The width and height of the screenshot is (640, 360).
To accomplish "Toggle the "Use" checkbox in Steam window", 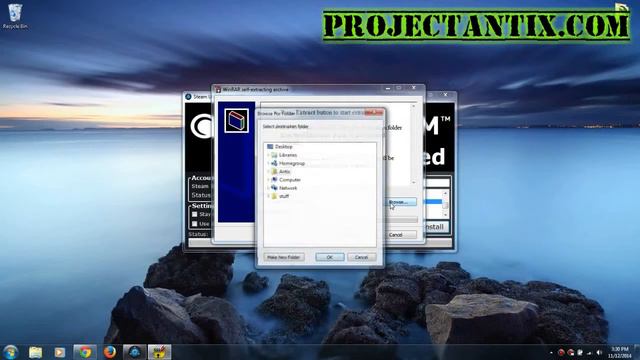I will tap(195, 224).
